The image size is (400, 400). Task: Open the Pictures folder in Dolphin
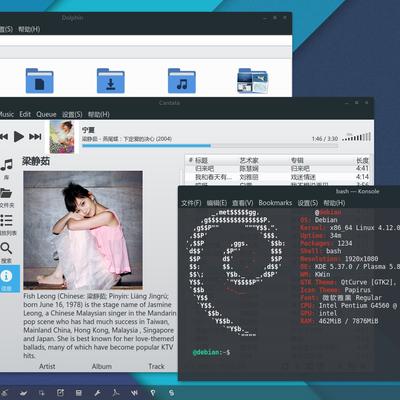[252, 81]
